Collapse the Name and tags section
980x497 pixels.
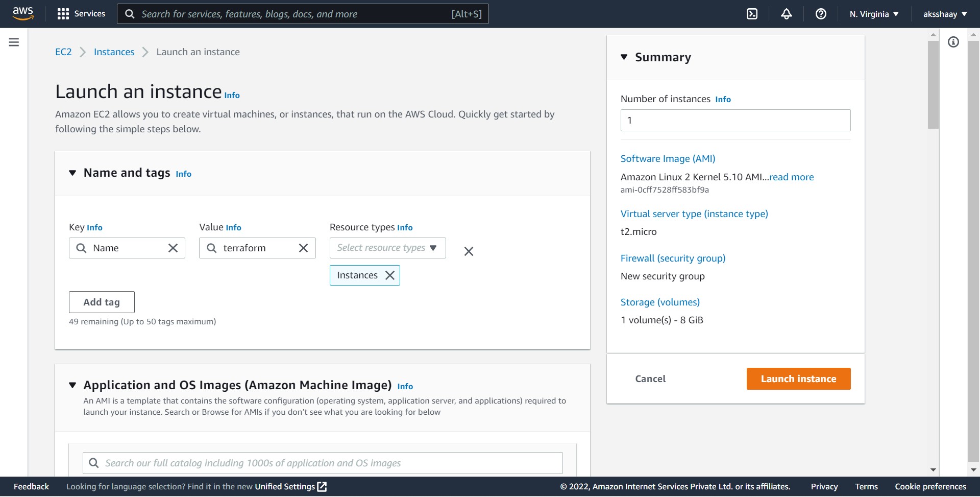coord(72,173)
